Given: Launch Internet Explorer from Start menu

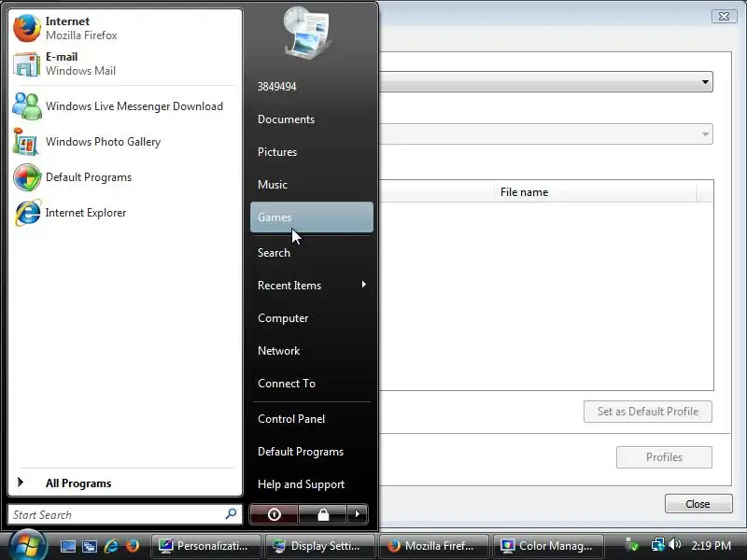Looking at the screenshot, I should click(x=125, y=213).
